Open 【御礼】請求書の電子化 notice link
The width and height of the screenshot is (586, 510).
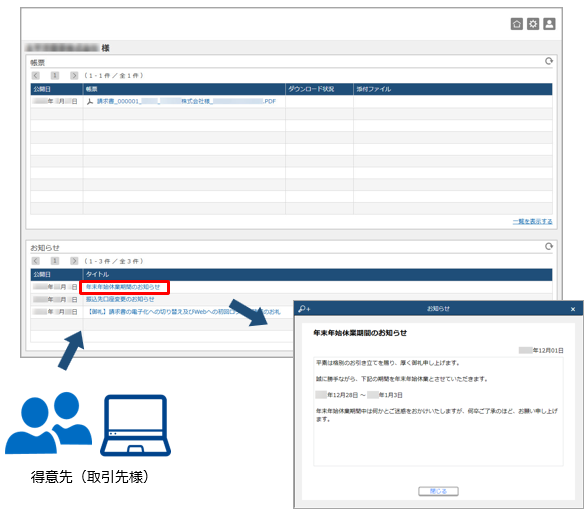183,312
